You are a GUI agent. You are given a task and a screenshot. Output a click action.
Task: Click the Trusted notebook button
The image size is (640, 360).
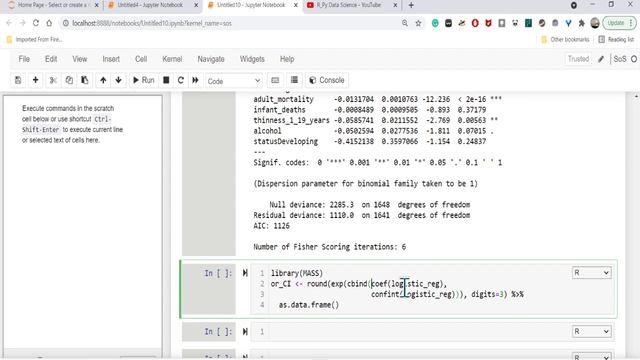[578, 59]
